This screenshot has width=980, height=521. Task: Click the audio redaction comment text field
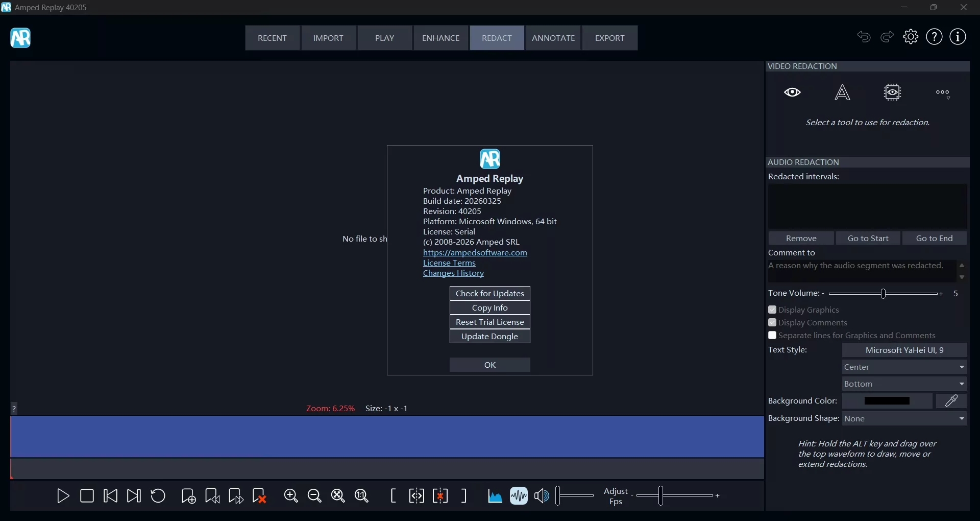tap(863, 272)
